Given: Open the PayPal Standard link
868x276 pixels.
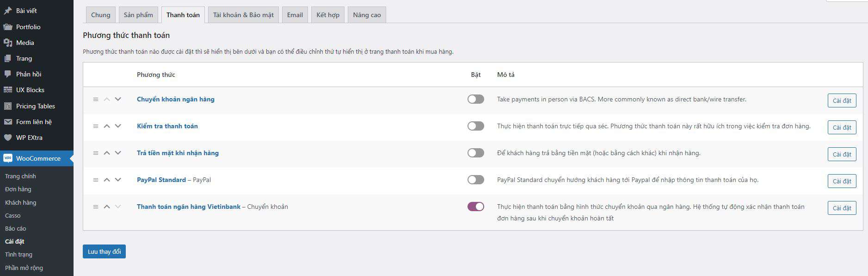Looking at the screenshot, I should pyautogui.click(x=161, y=180).
